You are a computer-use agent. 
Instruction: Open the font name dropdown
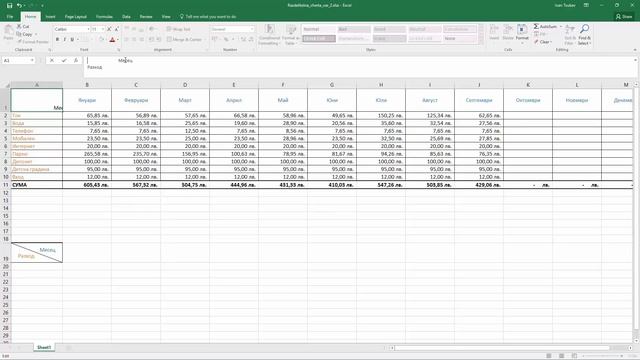pos(88,29)
